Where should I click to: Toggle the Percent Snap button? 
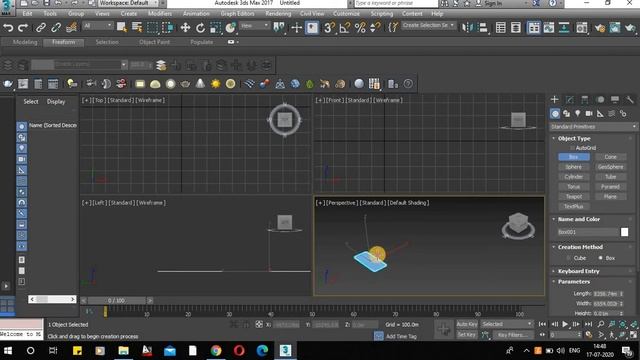360,28
